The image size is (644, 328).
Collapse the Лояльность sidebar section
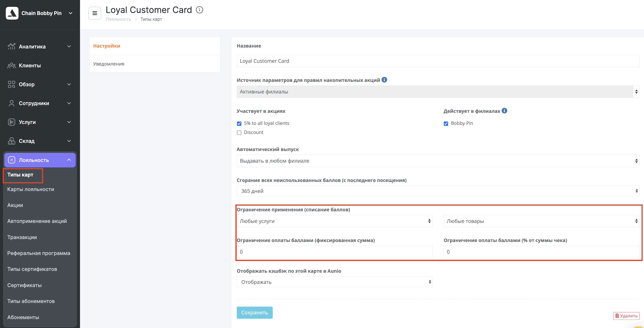click(69, 160)
